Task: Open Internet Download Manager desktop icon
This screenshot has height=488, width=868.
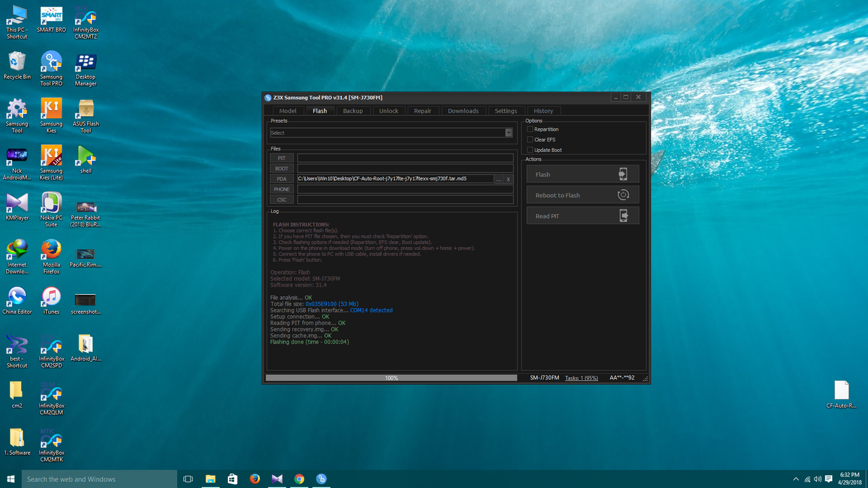Action: [x=17, y=256]
